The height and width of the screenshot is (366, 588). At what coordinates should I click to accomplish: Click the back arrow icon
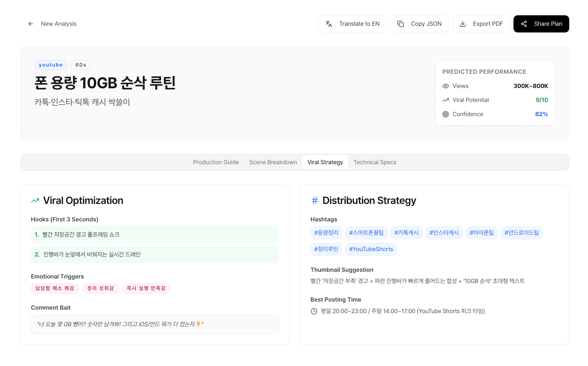pos(31,24)
